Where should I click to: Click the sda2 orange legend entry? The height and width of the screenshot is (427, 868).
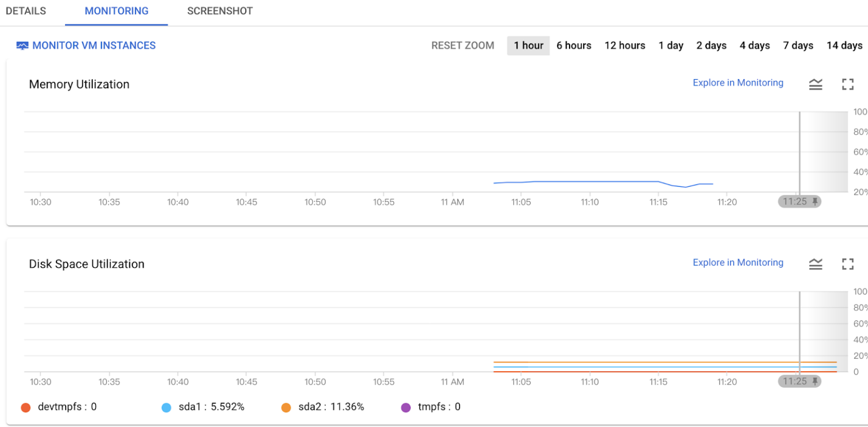click(286, 407)
